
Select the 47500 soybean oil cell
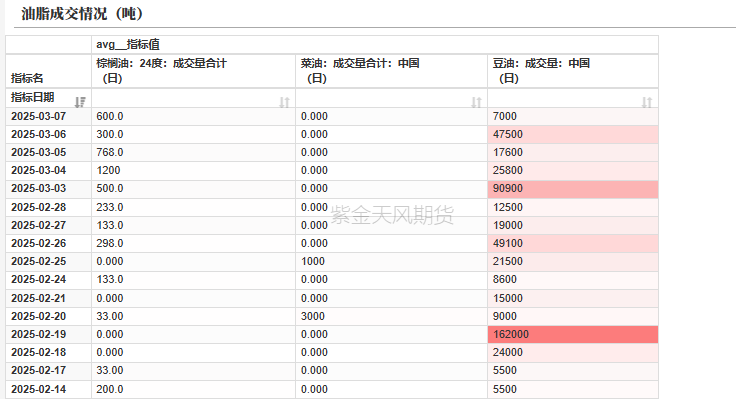[x=573, y=134]
